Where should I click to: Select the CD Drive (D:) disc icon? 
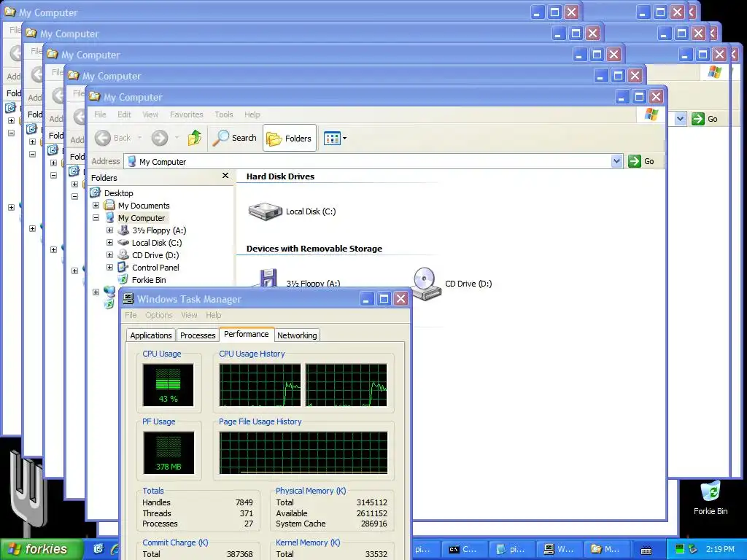[x=425, y=284]
